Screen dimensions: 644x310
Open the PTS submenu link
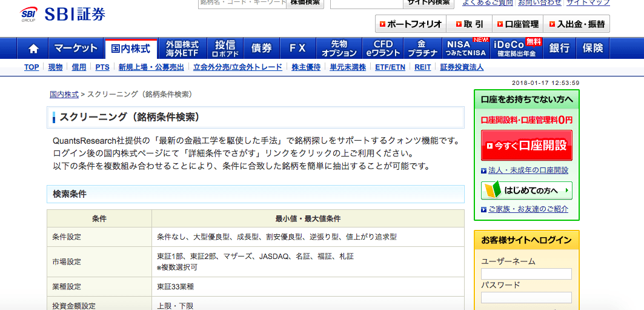pyautogui.click(x=102, y=67)
